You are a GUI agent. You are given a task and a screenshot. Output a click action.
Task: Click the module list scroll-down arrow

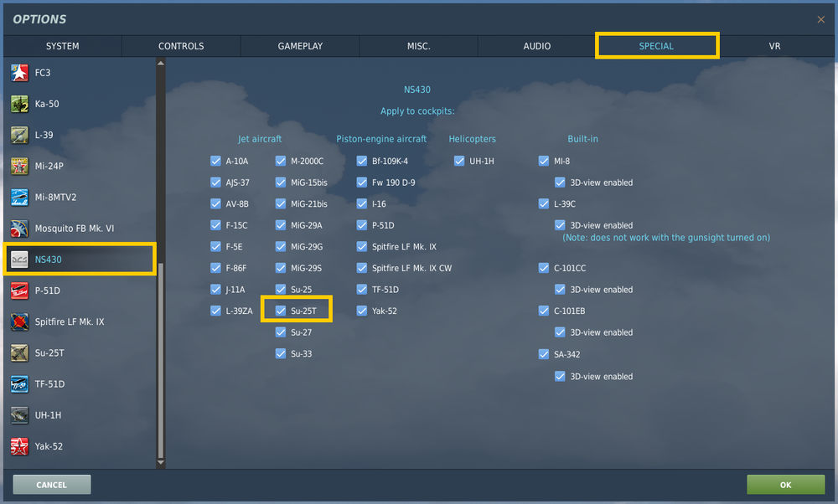point(161,462)
